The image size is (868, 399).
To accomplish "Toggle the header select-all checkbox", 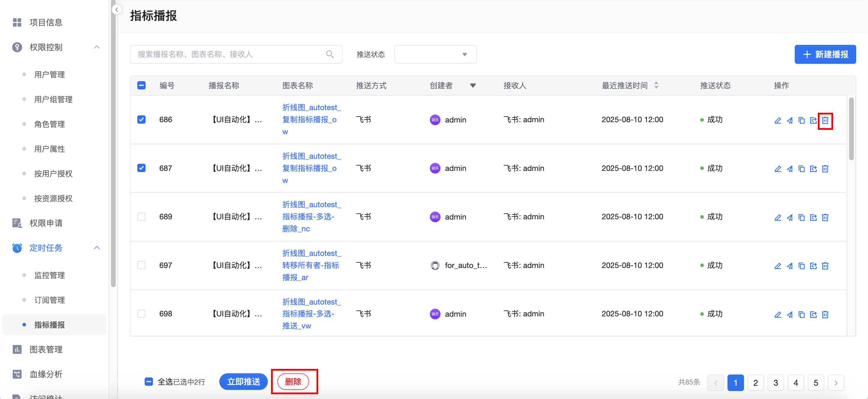I will [x=141, y=85].
